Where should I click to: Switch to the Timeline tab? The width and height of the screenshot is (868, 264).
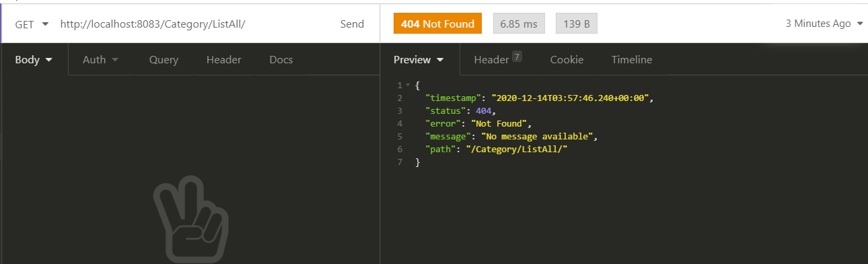[631, 59]
